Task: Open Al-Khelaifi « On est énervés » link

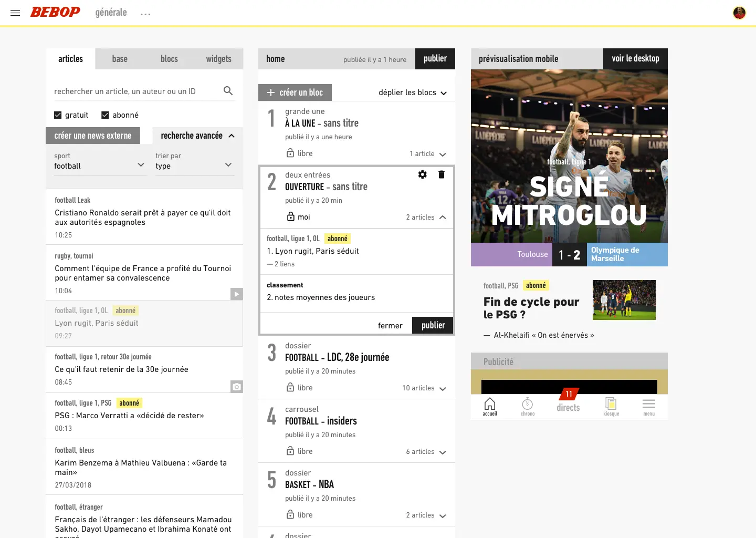Action: coord(544,335)
